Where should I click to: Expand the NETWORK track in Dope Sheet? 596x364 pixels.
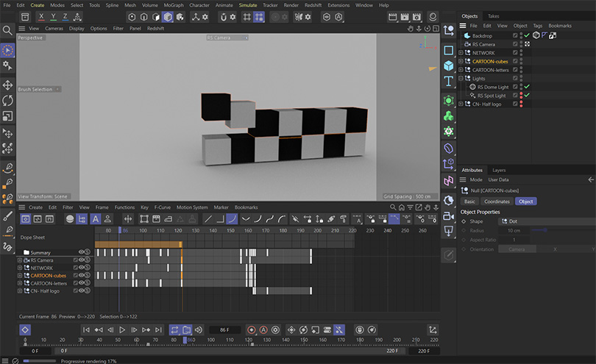pos(20,268)
